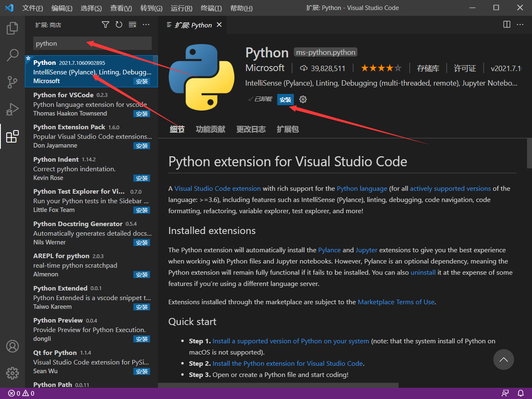Open the 许可证 link
This screenshot has width=532, height=399.
(465, 69)
